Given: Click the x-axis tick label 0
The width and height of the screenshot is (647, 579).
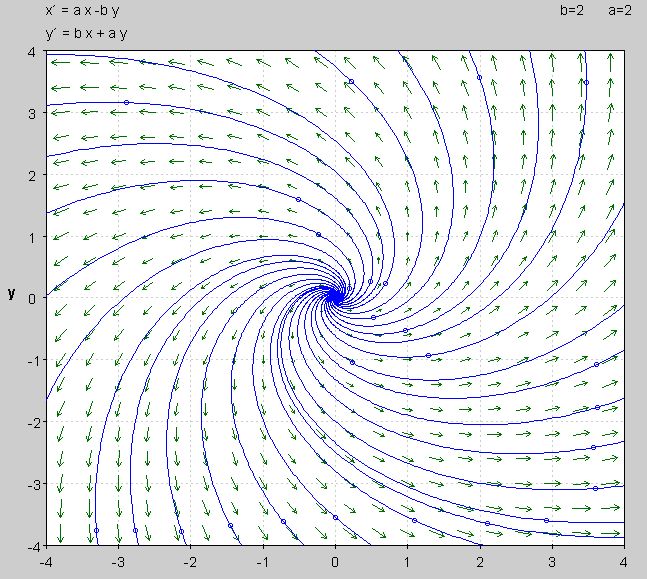Looking at the screenshot, I should 335,562.
